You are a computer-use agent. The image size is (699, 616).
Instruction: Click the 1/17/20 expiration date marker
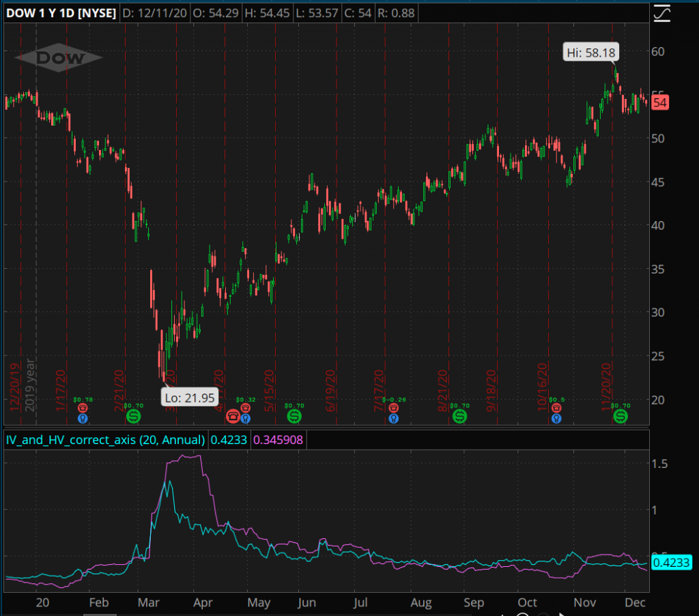[61, 390]
